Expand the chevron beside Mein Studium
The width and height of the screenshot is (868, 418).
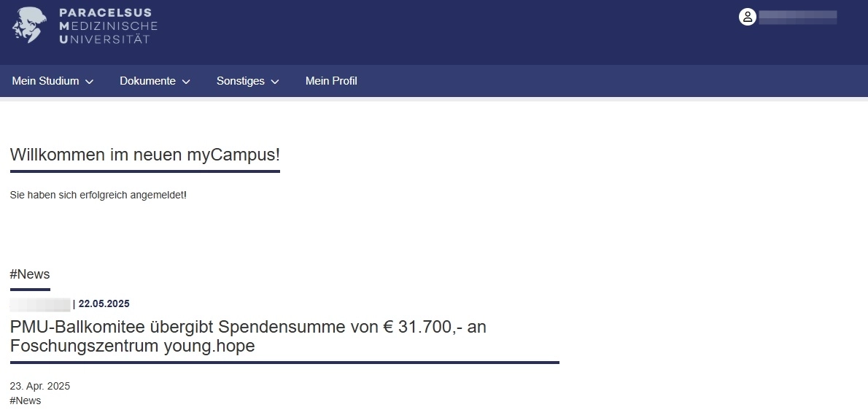point(89,82)
